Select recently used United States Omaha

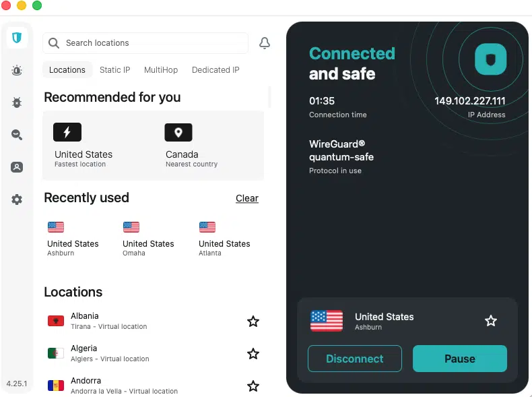[x=148, y=239]
